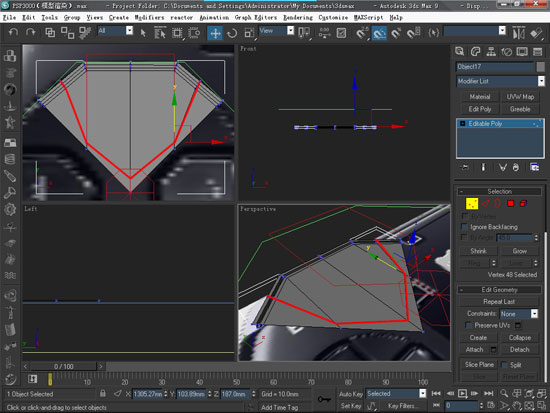
Task: Click the Undo arrow icon
Action: click(13, 33)
